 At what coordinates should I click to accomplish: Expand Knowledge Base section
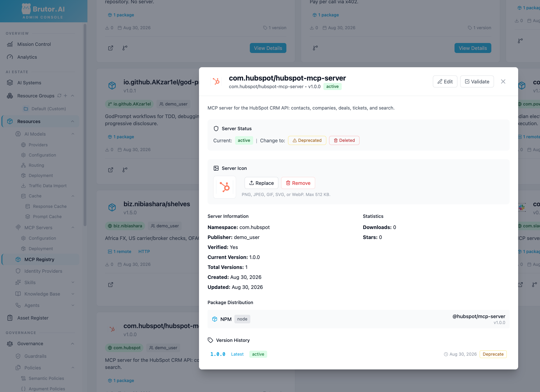pyautogui.click(x=73, y=294)
